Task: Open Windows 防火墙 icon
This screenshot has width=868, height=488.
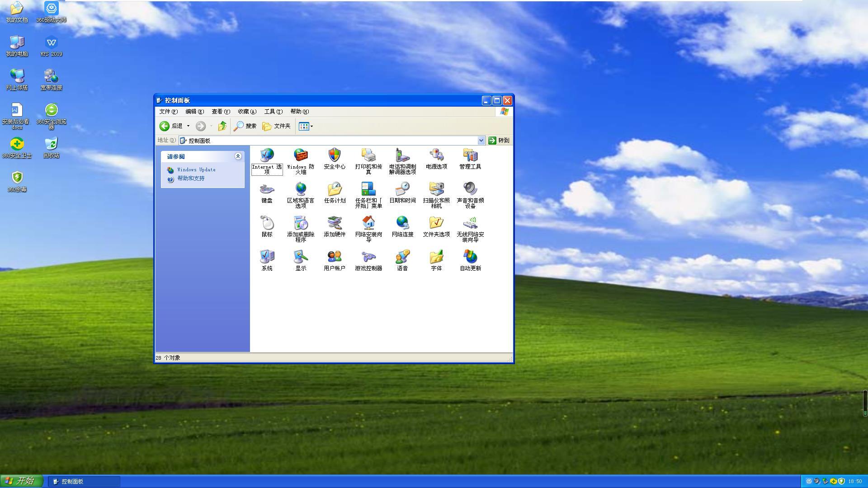Action: pyautogui.click(x=301, y=161)
